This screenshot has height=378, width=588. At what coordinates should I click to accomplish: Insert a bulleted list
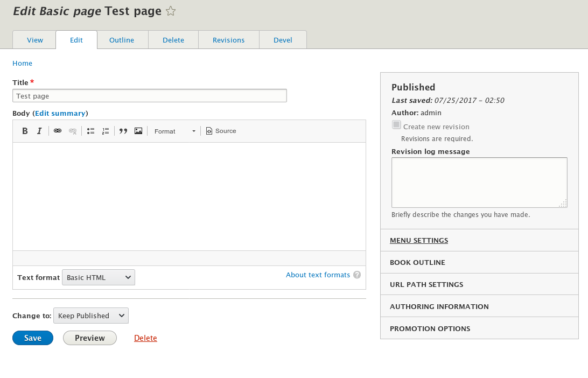[x=90, y=131]
